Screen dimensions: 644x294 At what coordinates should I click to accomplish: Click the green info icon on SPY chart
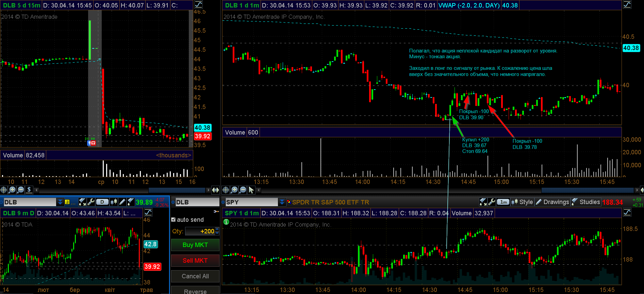point(226,222)
